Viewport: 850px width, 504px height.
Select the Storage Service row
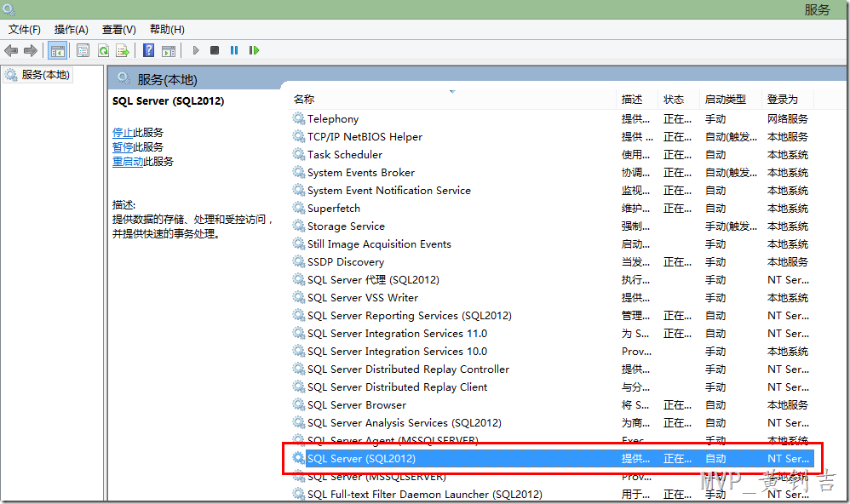(x=552, y=226)
